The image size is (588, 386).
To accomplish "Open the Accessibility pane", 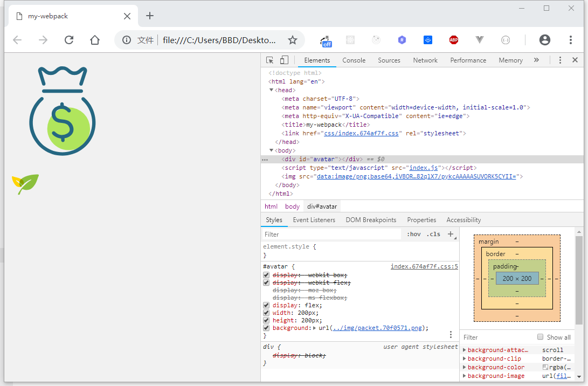I will [464, 220].
